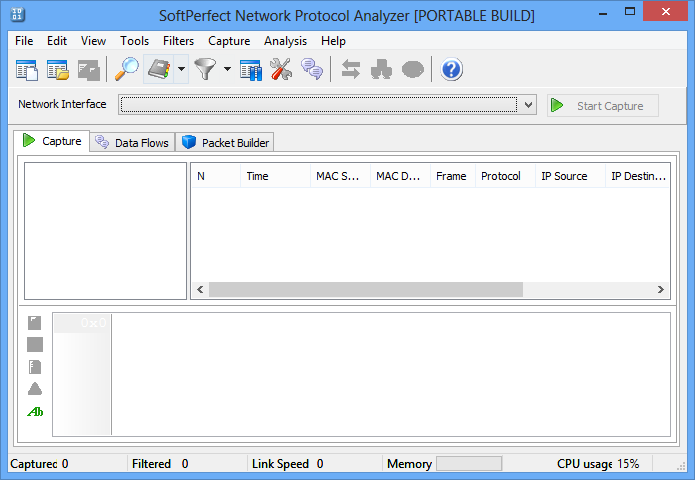Click the speech bubbles data flows icon
Viewport: 695px width, 480px height.
[x=312, y=69]
